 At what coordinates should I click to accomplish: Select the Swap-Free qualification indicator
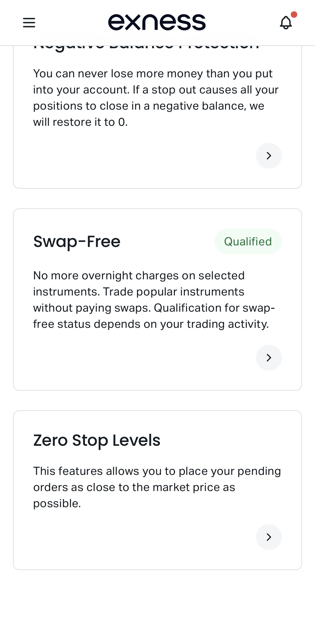click(248, 241)
